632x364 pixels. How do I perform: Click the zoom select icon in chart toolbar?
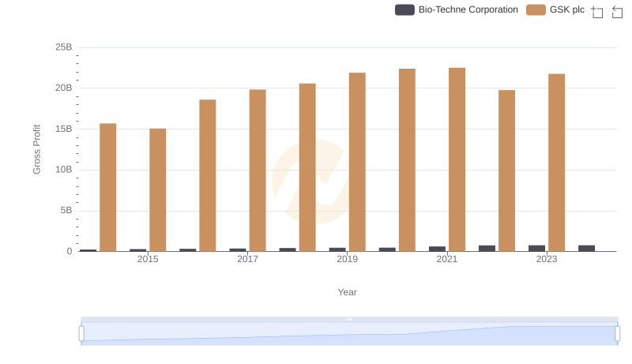[x=597, y=12]
